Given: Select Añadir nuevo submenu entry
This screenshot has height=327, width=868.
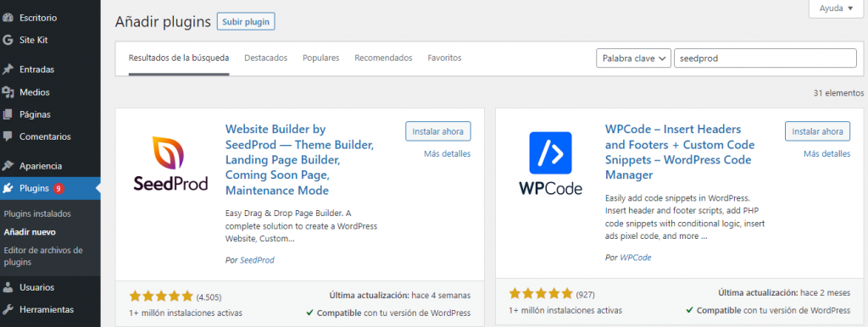Looking at the screenshot, I should click(x=30, y=232).
